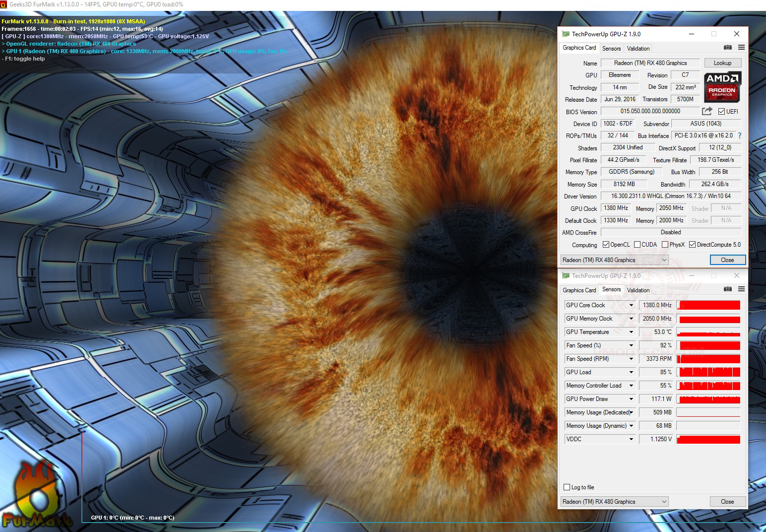Click the camera icon in the GPU-Z Sensors window
766x532 pixels.
pos(727,289)
